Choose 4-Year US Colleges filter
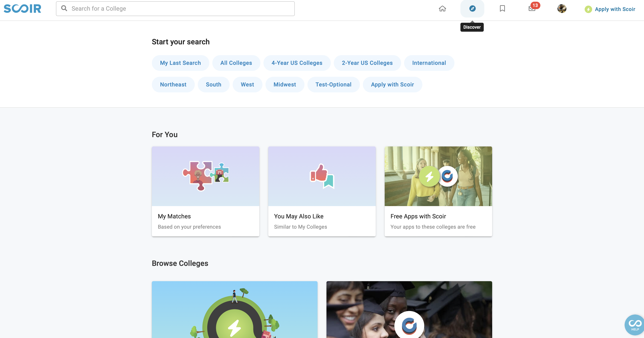The height and width of the screenshot is (338, 644). 297,63
